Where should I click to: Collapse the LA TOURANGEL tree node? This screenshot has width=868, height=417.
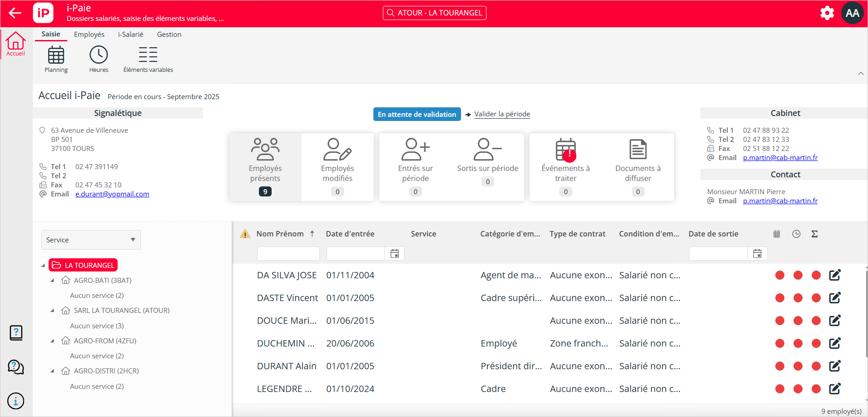pos(43,266)
